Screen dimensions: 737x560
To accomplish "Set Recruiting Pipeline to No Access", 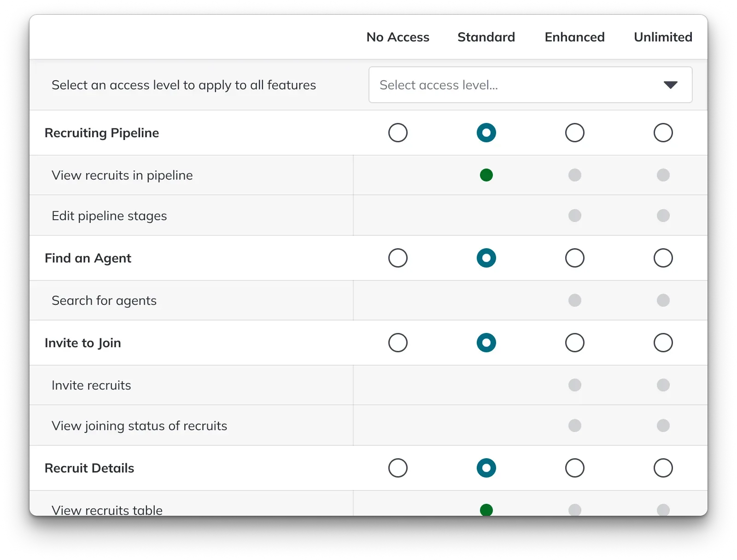I will tap(398, 133).
